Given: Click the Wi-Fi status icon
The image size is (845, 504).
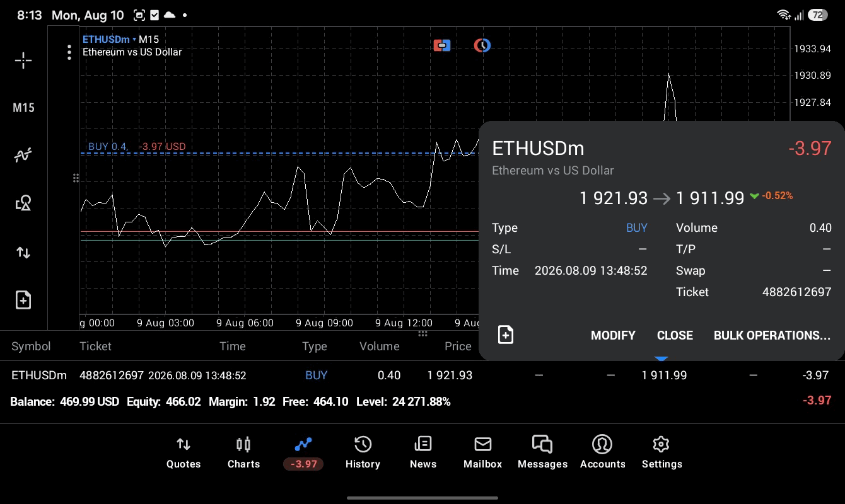Looking at the screenshot, I should (784, 14).
